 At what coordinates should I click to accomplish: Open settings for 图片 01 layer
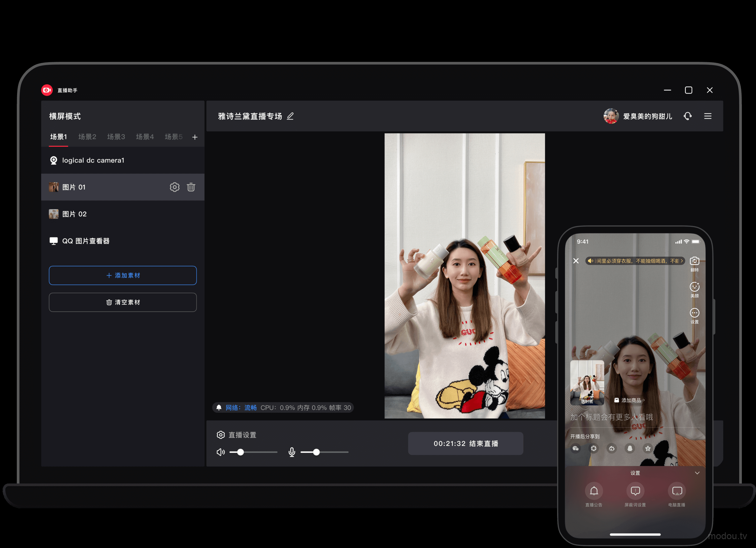click(174, 187)
